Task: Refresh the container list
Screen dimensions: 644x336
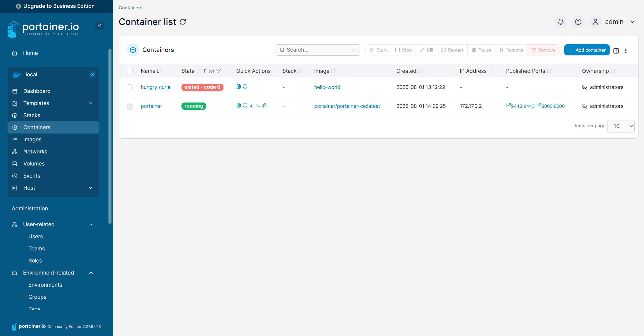Action: pyautogui.click(x=183, y=22)
